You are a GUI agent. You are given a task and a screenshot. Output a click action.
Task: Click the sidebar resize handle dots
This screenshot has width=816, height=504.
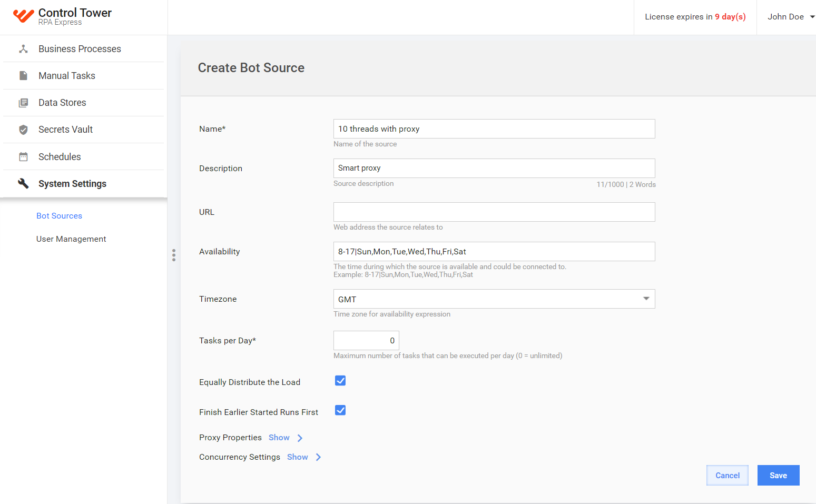click(174, 255)
